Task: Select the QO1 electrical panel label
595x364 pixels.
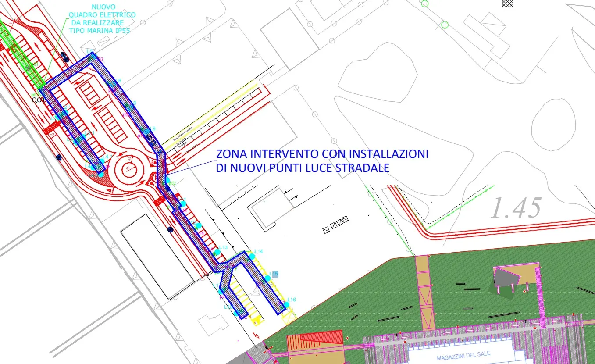Action: click(x=39, y=100)
